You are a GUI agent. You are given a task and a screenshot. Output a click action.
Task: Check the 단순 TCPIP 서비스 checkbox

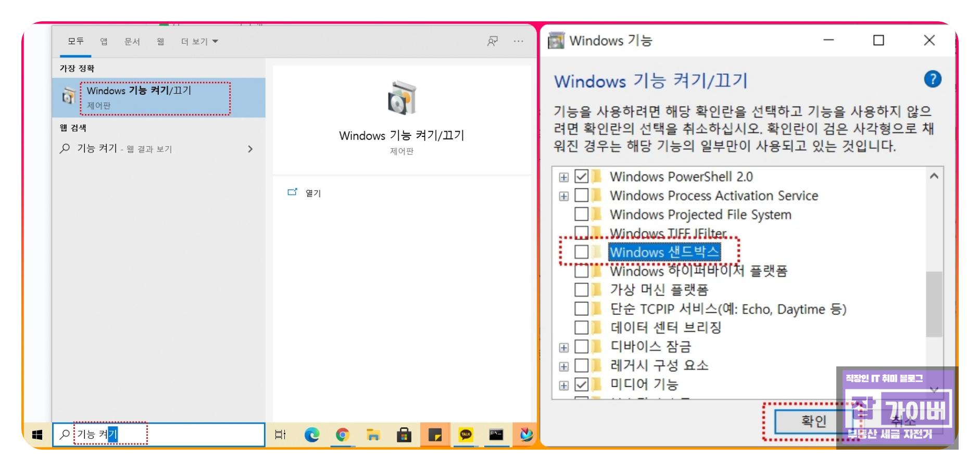point(581,309)
